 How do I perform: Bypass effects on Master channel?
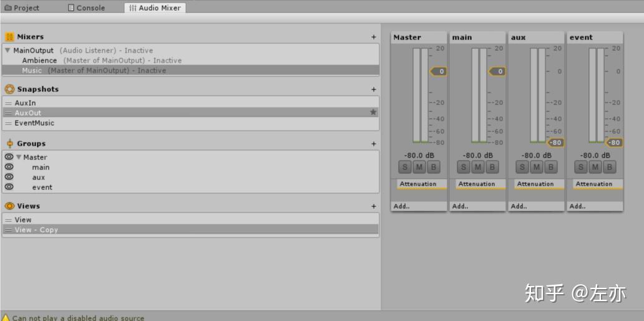433,167
